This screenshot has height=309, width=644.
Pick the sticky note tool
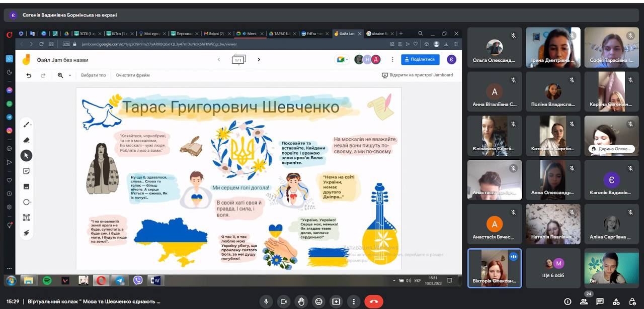27,171
